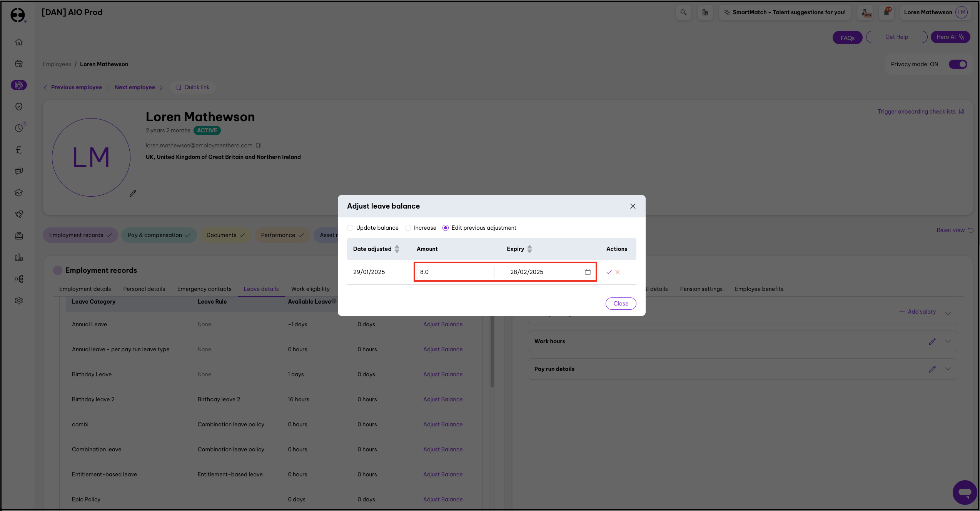
Task: Expand the Pay & compensation dropdown
Action: pos(159,235)
